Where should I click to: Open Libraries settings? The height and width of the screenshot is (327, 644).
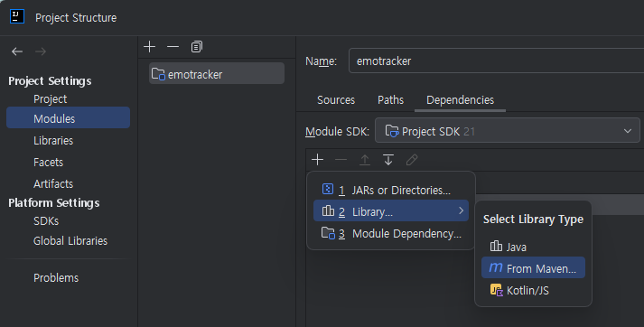(x=53, y=141)
